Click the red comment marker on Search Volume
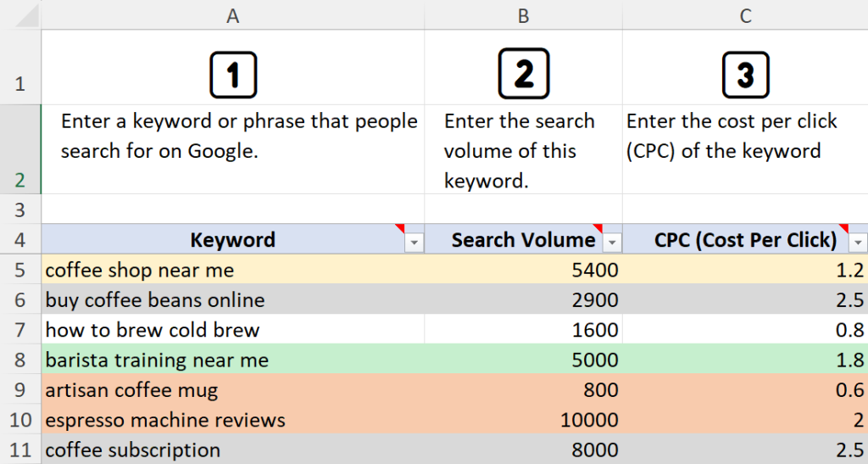868x464 pixels. pos(598,228)
